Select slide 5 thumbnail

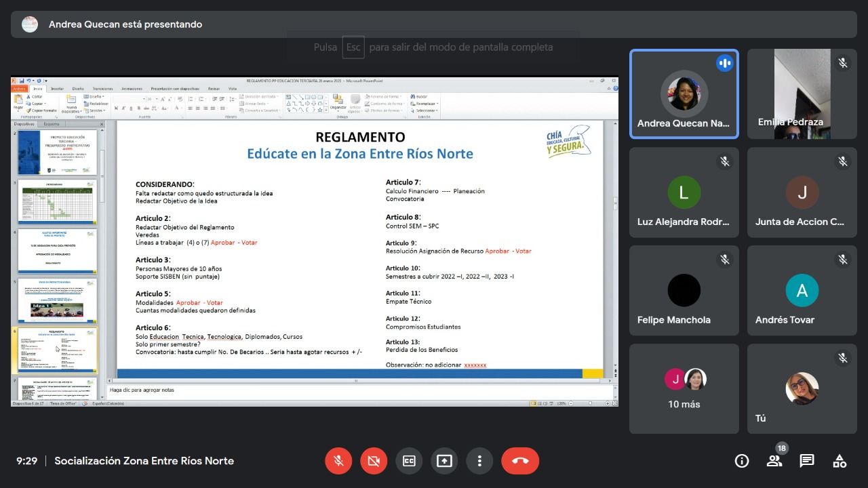point(58,301)
